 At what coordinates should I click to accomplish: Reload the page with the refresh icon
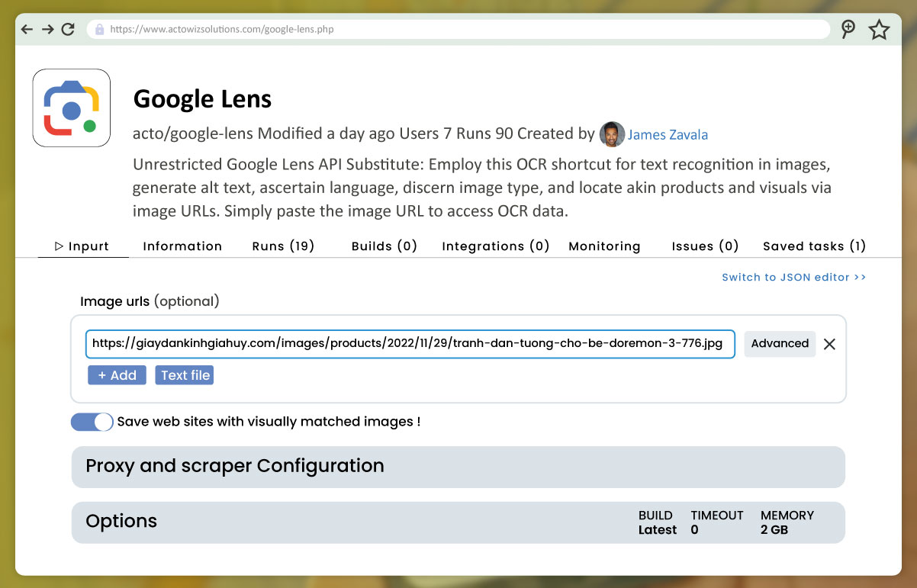[x=68, y=29]
